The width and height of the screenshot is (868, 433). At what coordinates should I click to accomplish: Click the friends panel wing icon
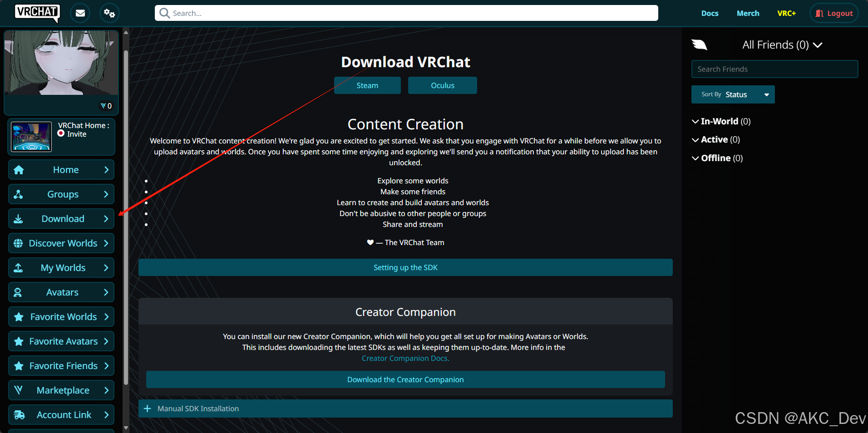[699, 44]
